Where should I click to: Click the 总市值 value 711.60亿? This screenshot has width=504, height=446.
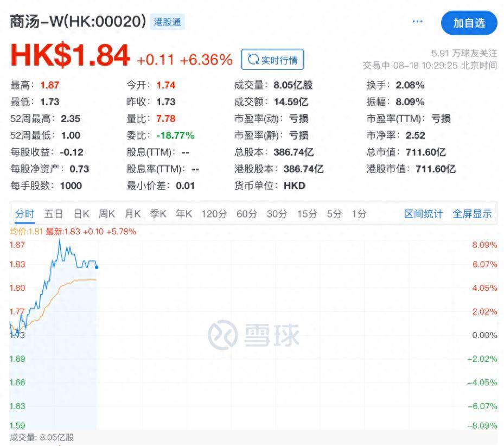click(426, 152)
